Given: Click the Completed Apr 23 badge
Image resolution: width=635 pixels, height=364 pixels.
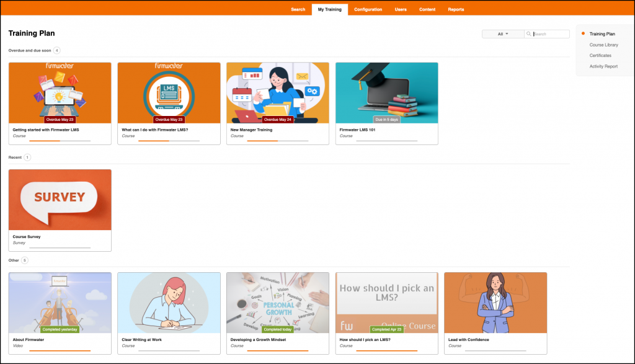Looking at the screenshot, I should pyautogui.click(x=387, y=329).
